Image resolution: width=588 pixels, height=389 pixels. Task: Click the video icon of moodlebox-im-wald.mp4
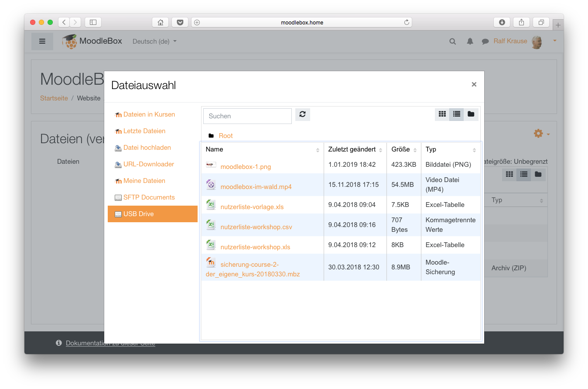pos(211,185)
